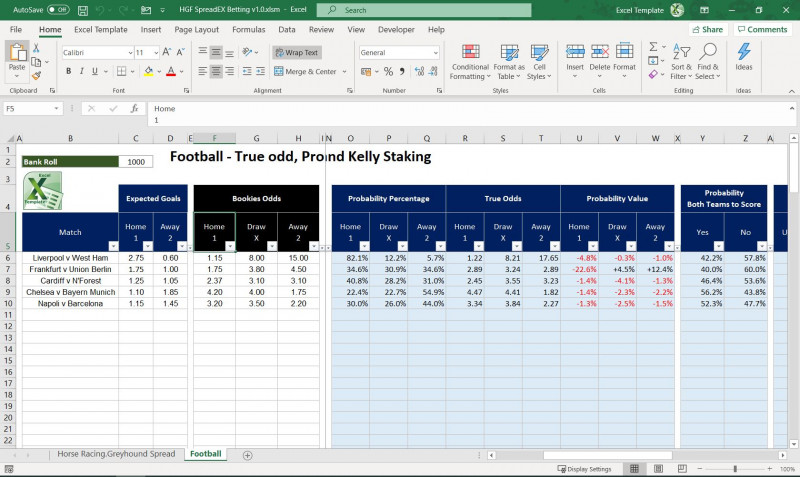Apply the red font color
This screenshot has height=477, width=800.
point(171,71)
